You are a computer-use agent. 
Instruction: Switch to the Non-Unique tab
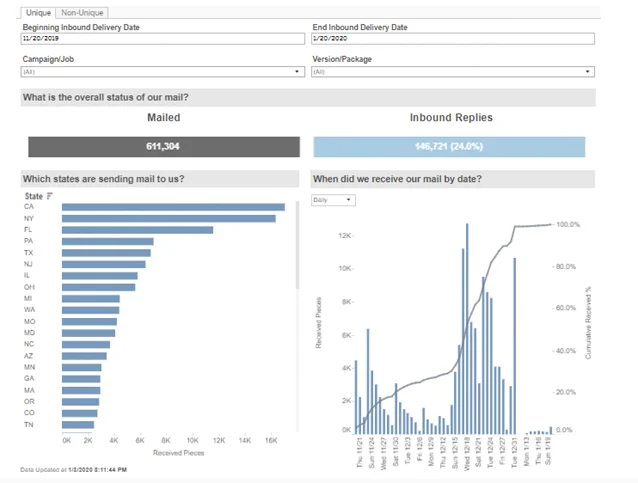[x=82, y=13]
